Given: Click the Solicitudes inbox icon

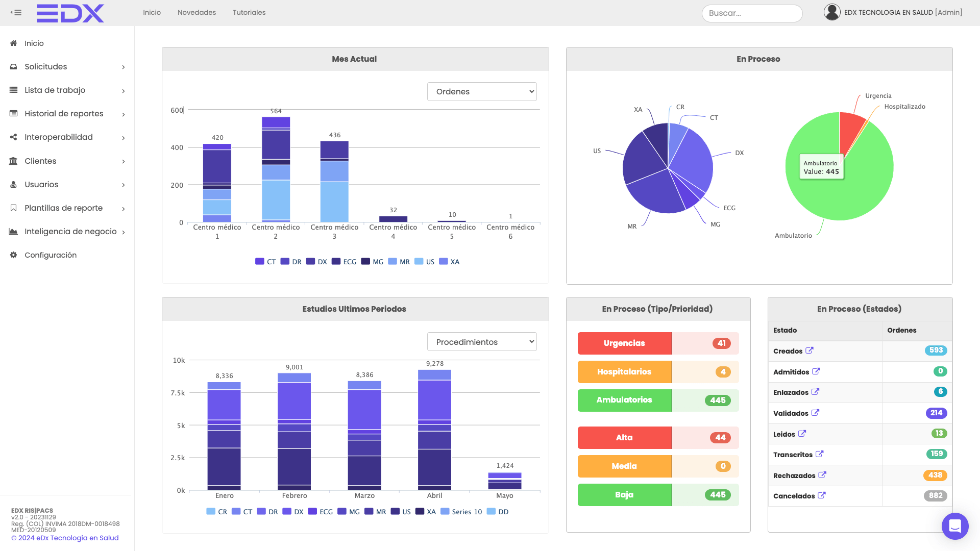Looking at the screenshot, I should click(x=14, y=67).
